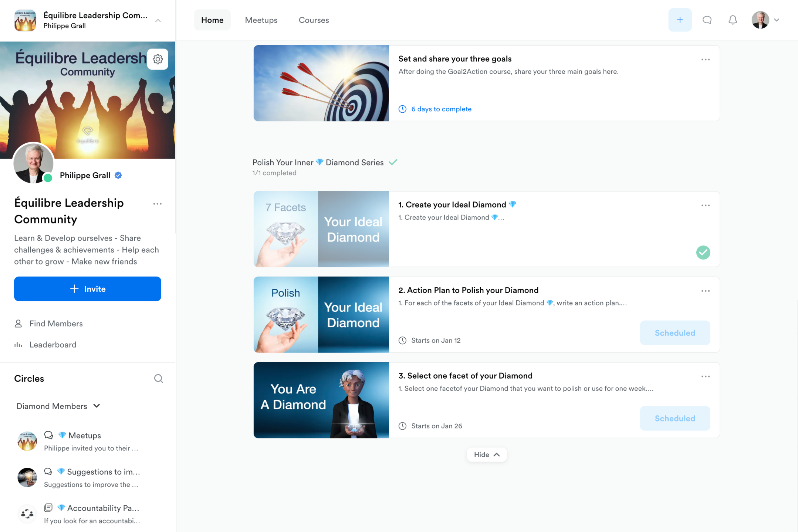Switch to the Meetups tab
The width and height of the screenshot is (798, 532).
coord(261,20)
